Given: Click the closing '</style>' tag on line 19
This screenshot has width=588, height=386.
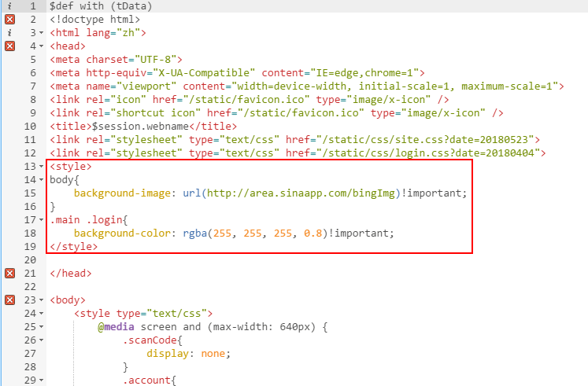Looking at the screenshot, I should tap(73, 247).
